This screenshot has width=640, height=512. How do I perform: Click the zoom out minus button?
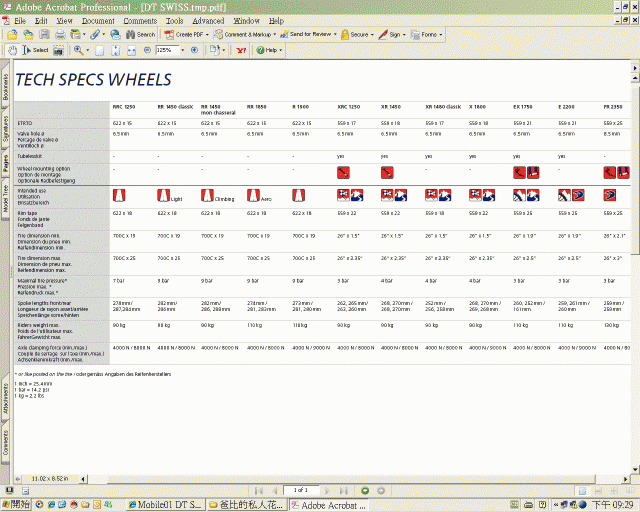(146, 49)
